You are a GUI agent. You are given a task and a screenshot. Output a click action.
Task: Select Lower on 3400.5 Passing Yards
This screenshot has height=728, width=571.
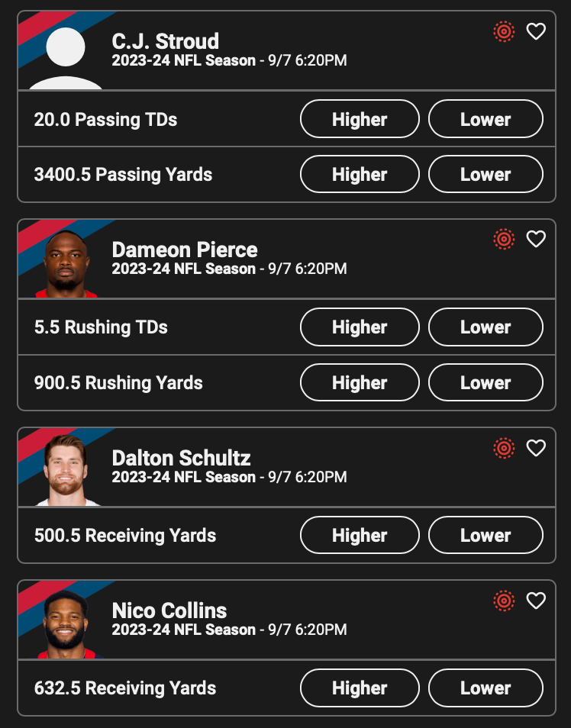coord(486,175)
